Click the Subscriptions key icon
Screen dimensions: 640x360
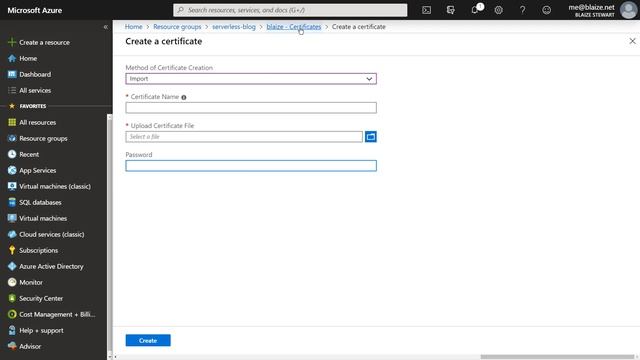point(12,250)
